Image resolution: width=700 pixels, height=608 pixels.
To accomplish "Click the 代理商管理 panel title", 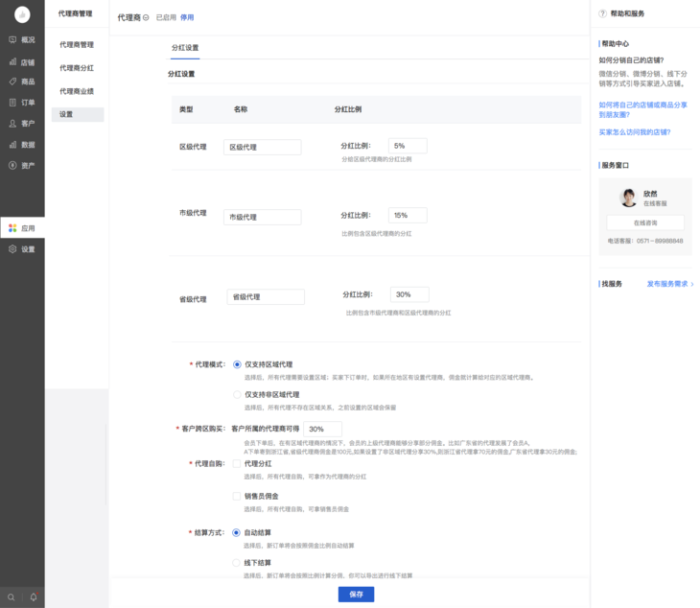I will (76, 13).
